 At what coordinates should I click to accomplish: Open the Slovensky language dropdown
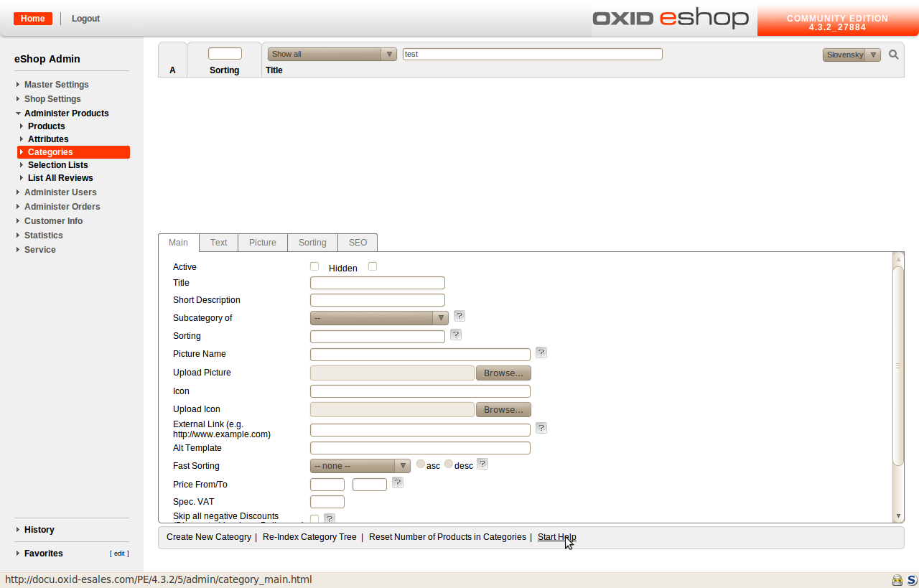tap(852, 55)
